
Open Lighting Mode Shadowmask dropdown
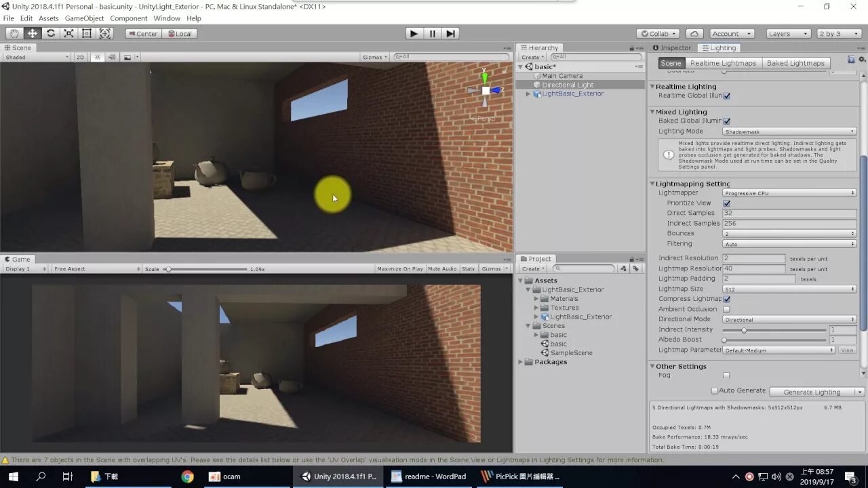pyautogui.click(x=789, y=131)
